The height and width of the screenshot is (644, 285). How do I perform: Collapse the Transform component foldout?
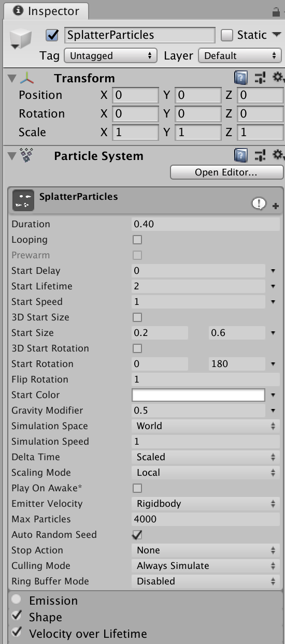(12, 79)
